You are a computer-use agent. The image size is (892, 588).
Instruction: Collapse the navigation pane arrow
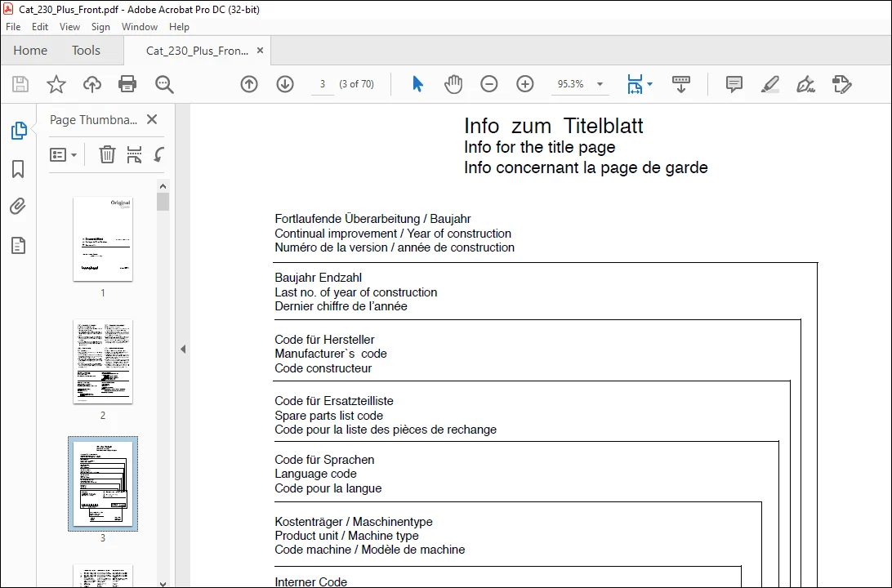183,350
